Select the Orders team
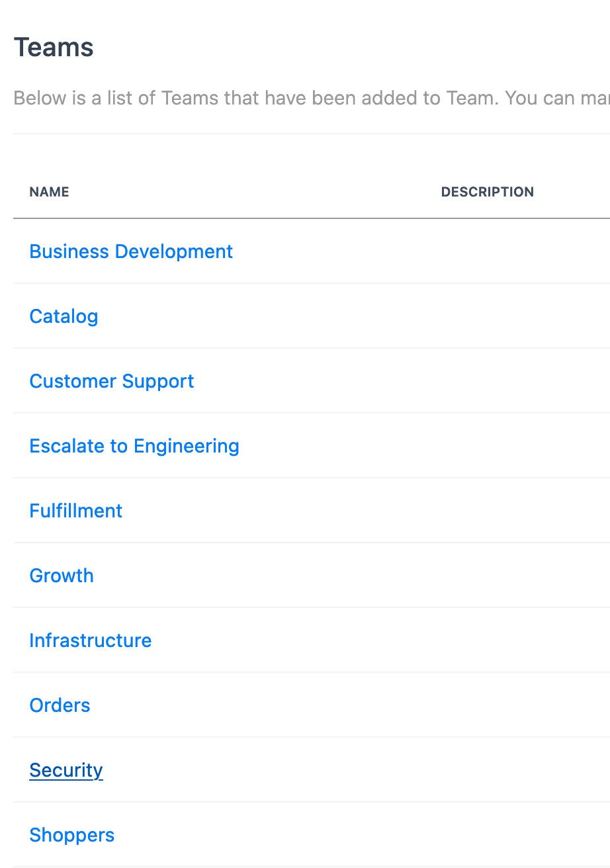 (60, 705)
